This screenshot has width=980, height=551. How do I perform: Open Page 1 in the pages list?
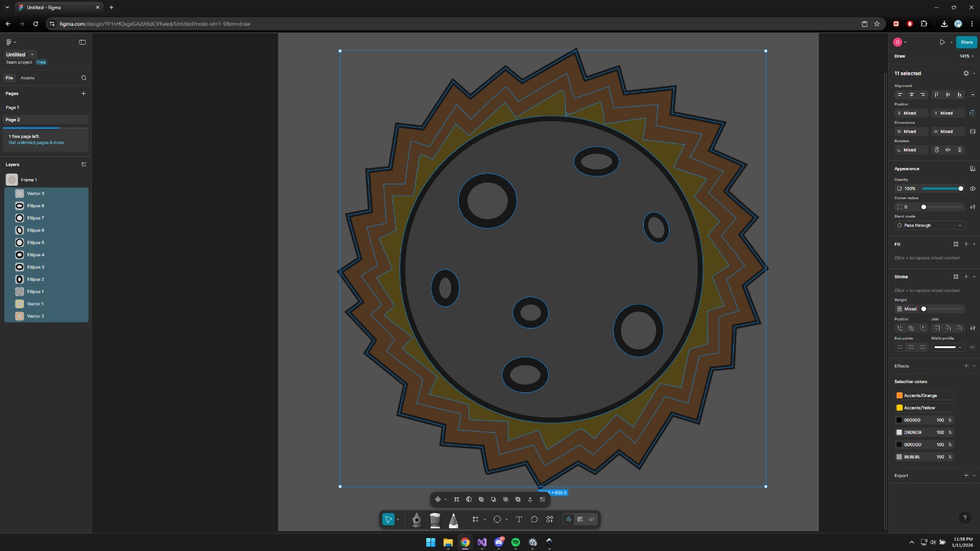click(13, 108)
